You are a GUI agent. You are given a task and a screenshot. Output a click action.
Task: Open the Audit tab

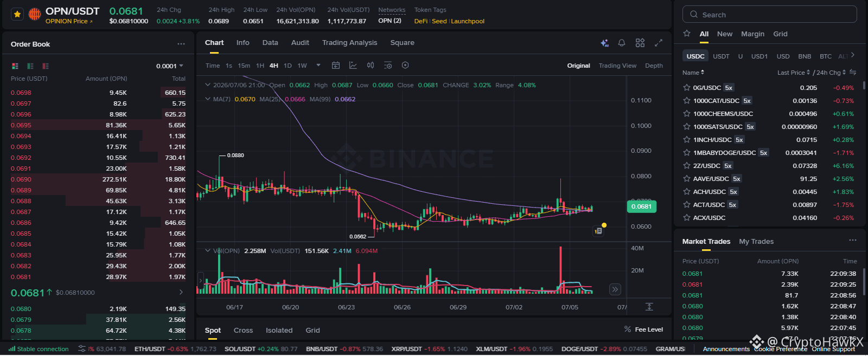tap(300, 43)
